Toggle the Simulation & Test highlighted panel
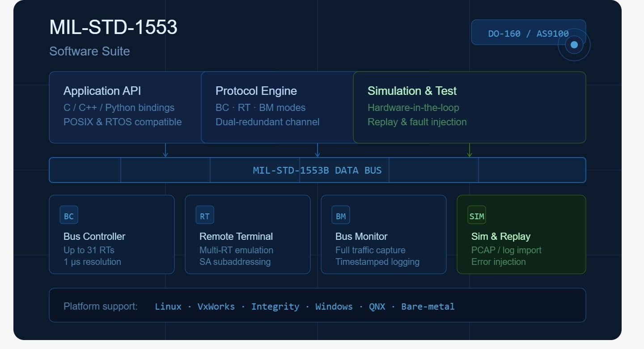This screenshot has height=349, width=644. click(x=470, y=107)
